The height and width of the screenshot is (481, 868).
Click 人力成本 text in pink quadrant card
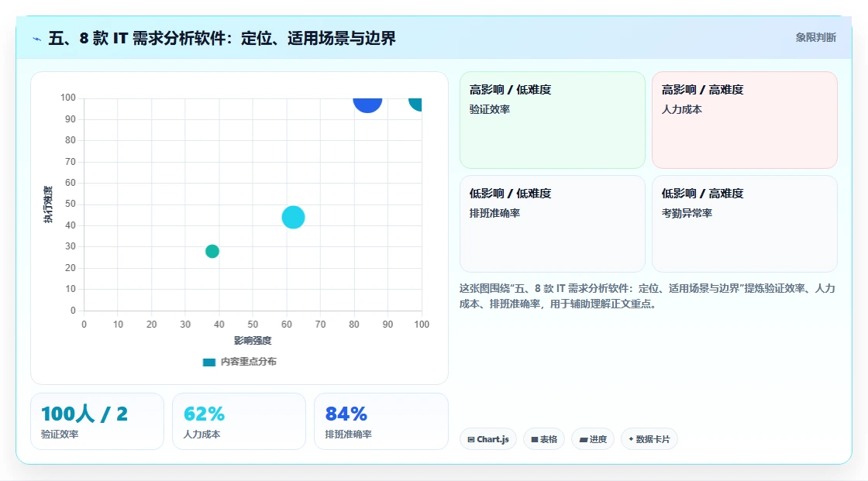pos(681,109)
